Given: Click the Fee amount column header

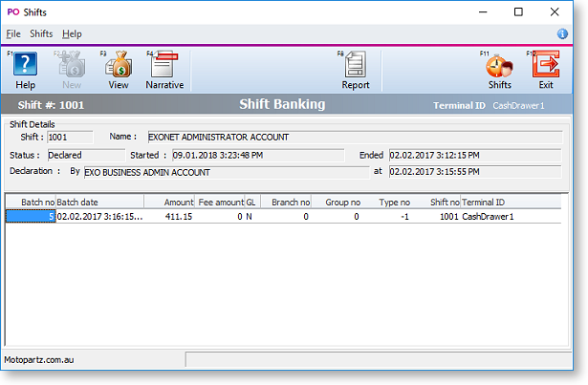Looking at the screenshot, I should point(220,203).
